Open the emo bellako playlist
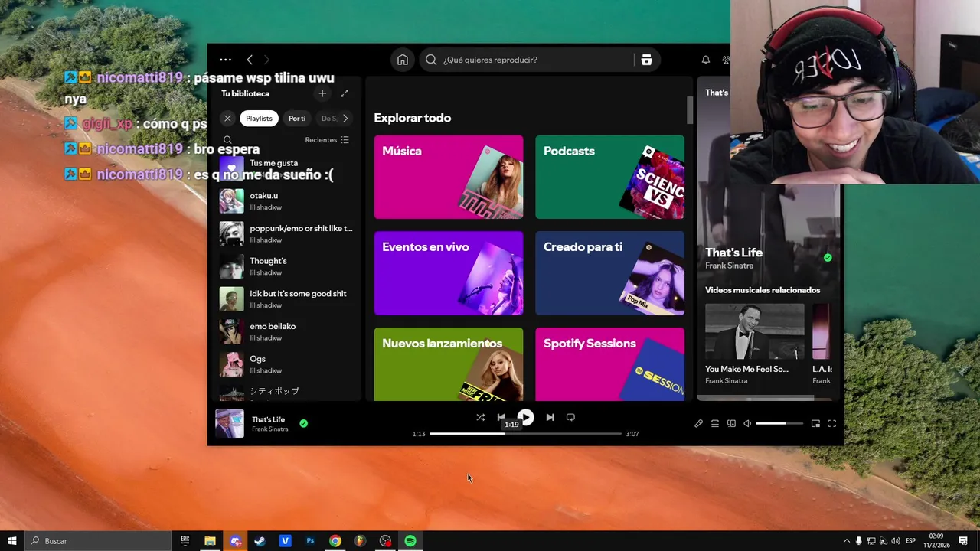The image size is (980, 551). pyautogui.click(x=285, y=331)
